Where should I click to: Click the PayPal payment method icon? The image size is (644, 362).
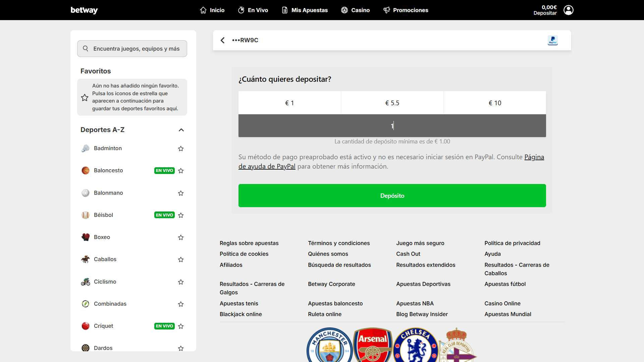pos(552,40)
